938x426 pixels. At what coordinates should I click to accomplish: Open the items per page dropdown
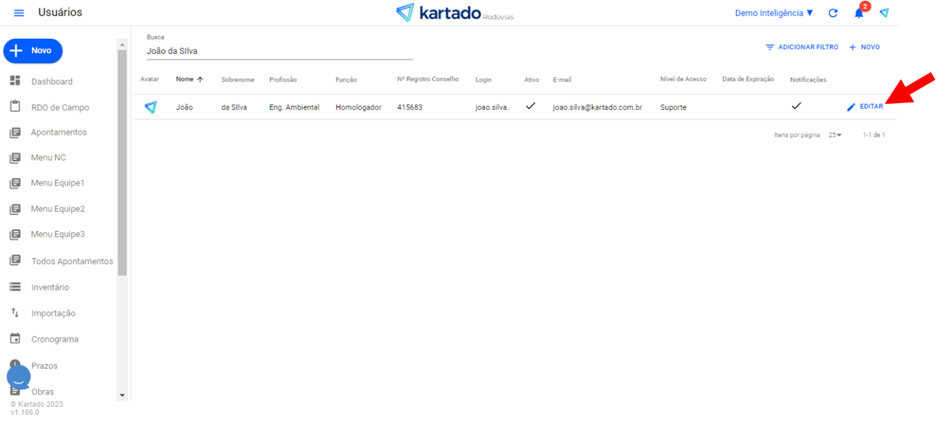835,134
